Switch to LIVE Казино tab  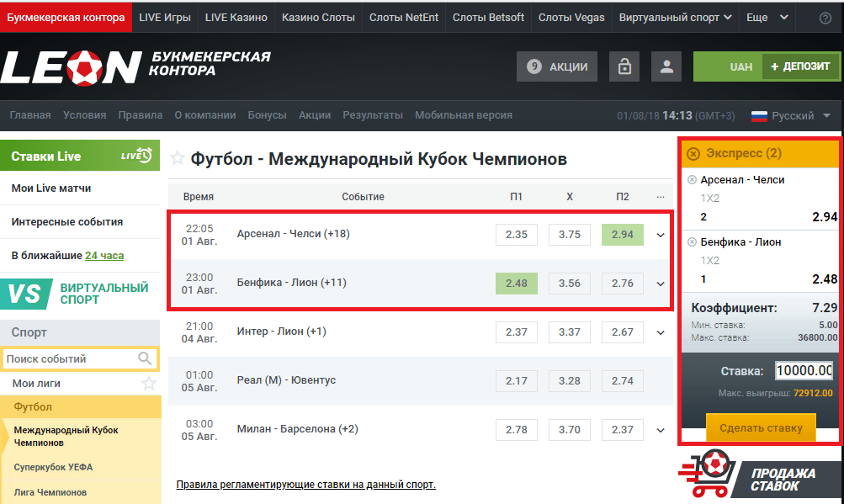pos(236,18)
